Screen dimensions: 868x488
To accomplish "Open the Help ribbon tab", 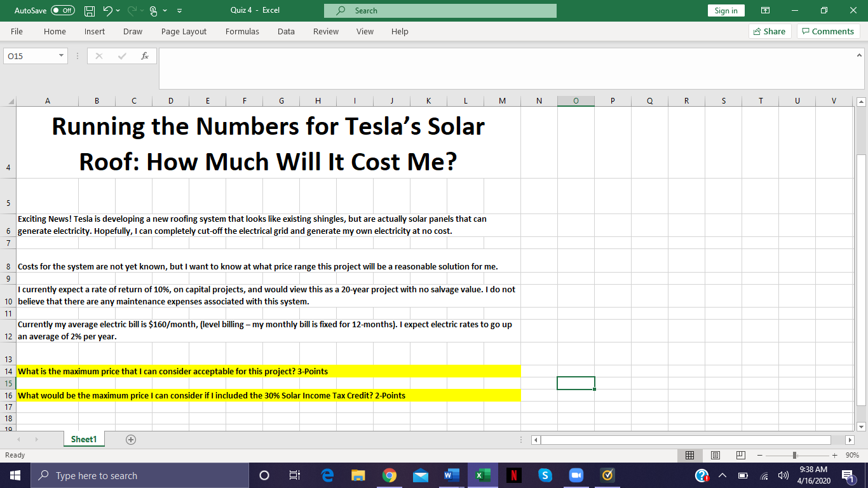I will click(x=400, y=31).
